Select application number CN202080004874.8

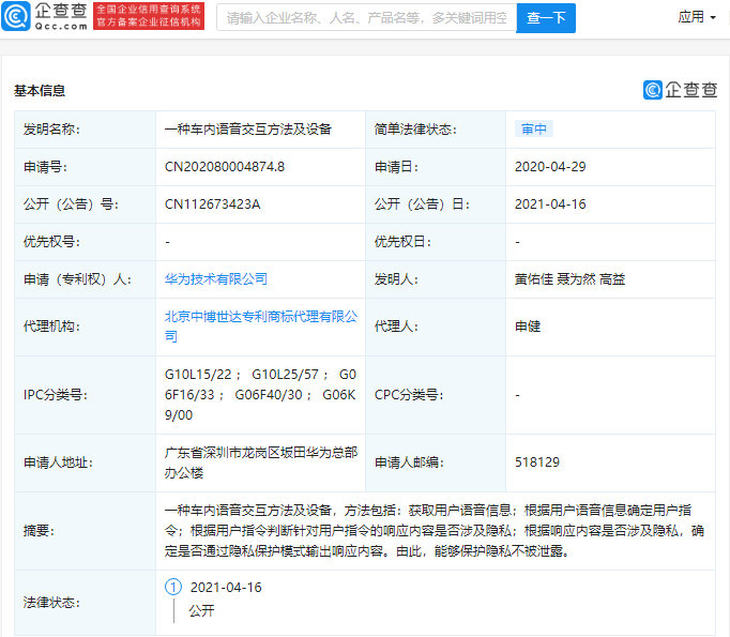coord(224,167)
